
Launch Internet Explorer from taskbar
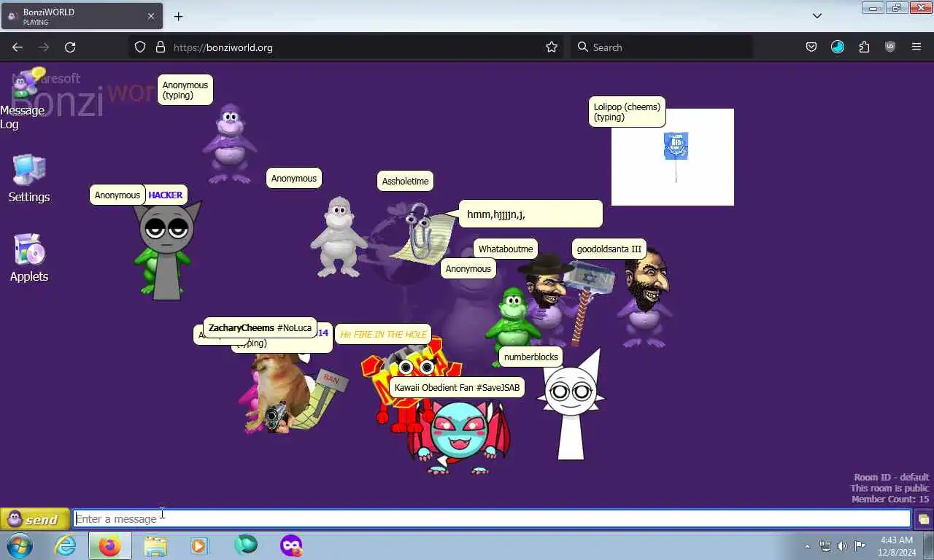point(66,545)
